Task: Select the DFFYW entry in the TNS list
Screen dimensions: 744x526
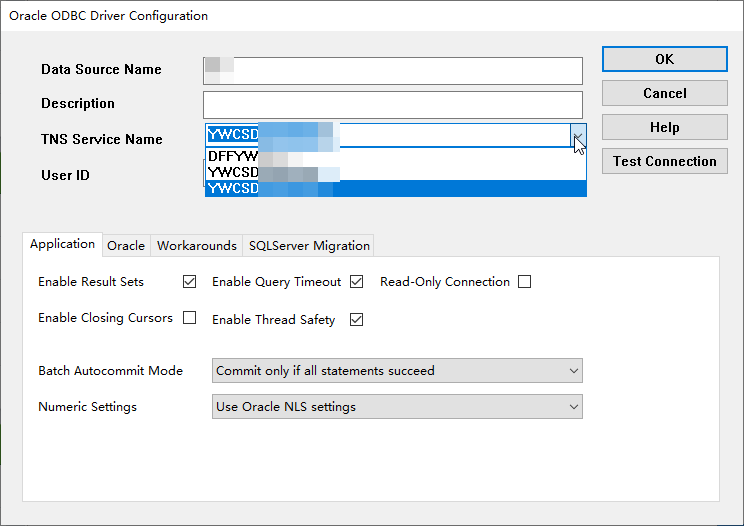Action: coord(396,156)
